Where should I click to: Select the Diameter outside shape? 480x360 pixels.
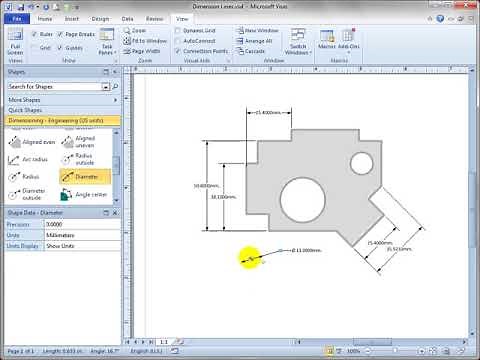point(27,194)
